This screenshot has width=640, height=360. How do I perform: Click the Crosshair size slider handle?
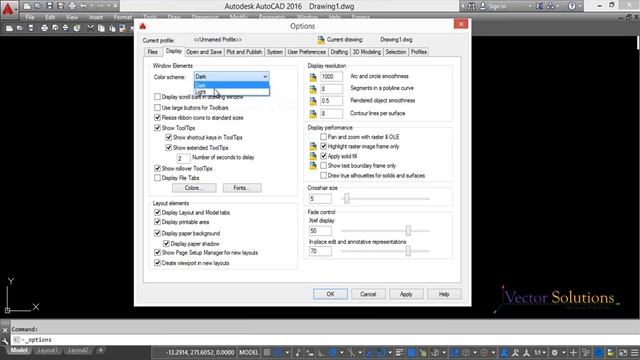pyautogui.click(x=347, y=199)
